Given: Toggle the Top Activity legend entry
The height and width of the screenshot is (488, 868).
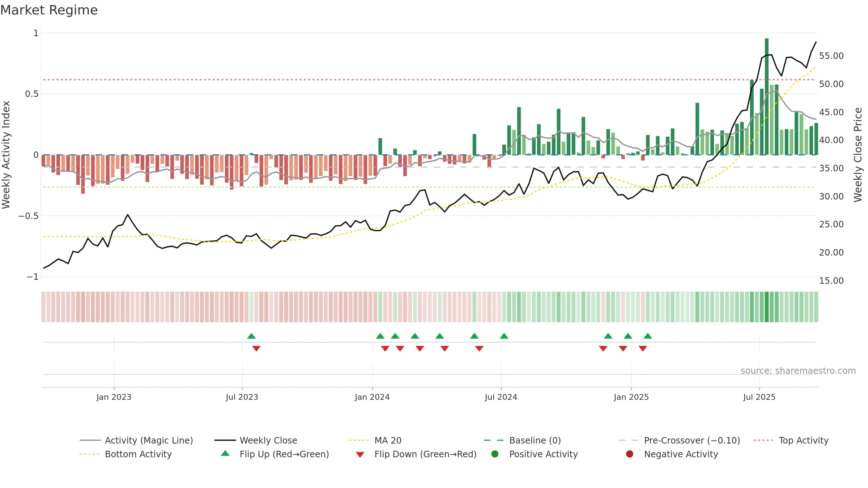Looking at the screenshot, I should (791, 440).
